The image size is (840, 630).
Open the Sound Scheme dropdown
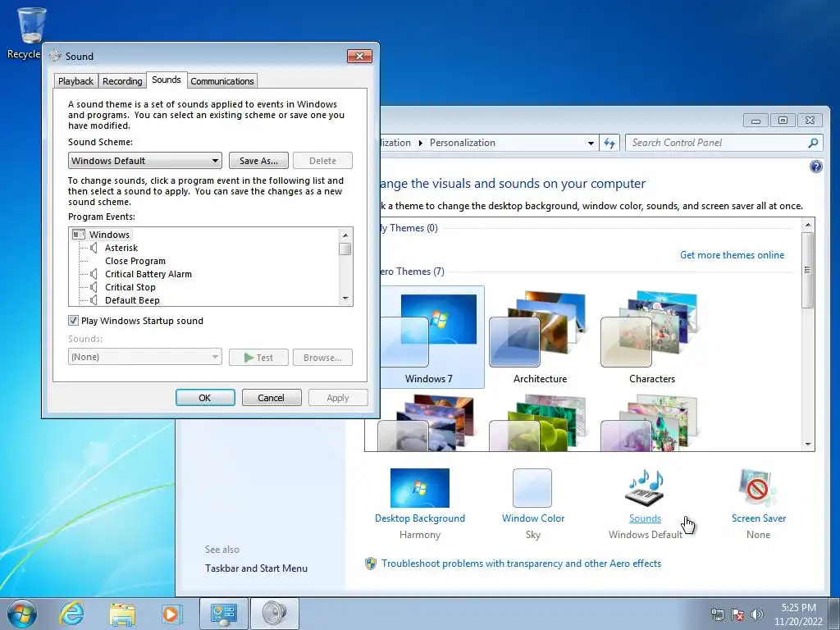(x=144, y=161)
